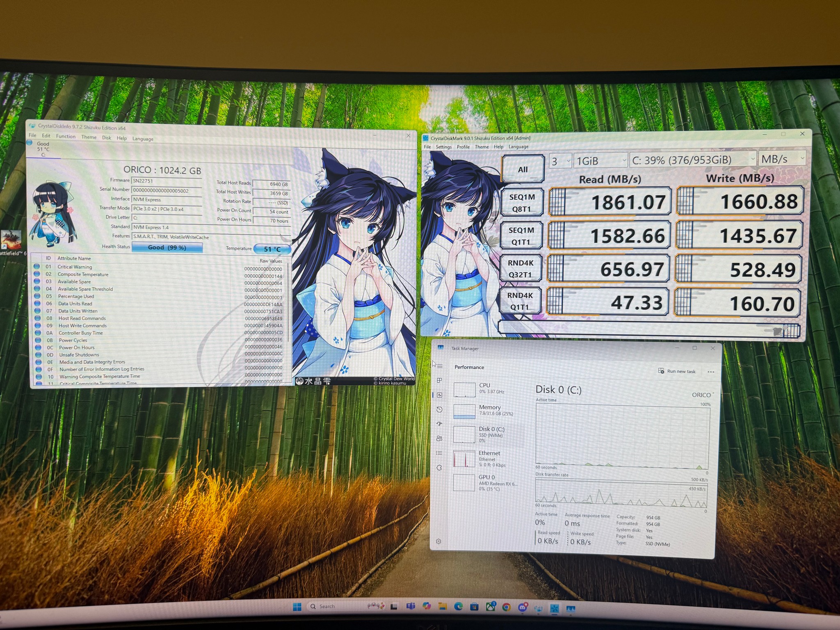
Task: Click the Windows Start button
Action: 297,607
